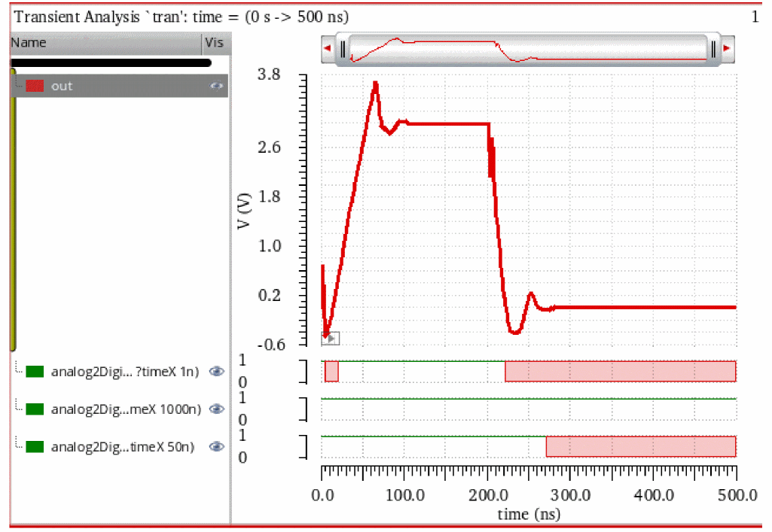Click green swatch of timeX 50n signal
772x532 pixels.
pyautogui.click(x=35, y=446)
